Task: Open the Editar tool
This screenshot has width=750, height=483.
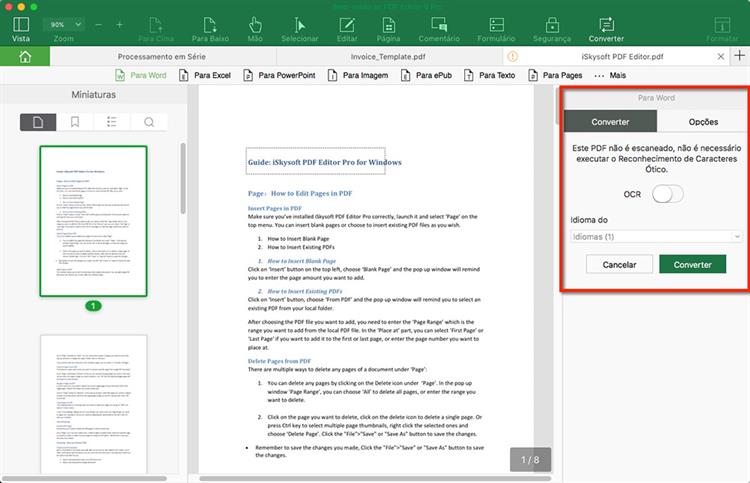Action: coord(347,29)
